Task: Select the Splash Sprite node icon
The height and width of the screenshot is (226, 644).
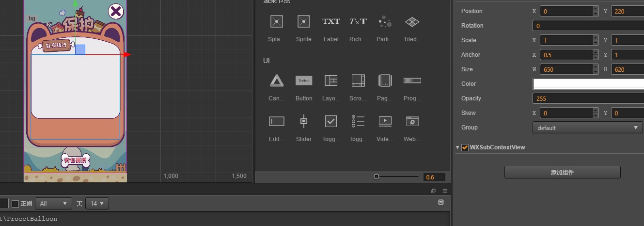Action: coord(277,21)
